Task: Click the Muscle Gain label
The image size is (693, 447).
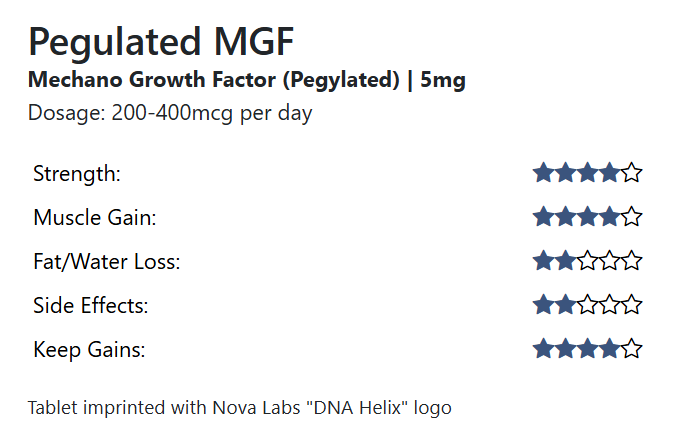Action: [x=95, y=218]
